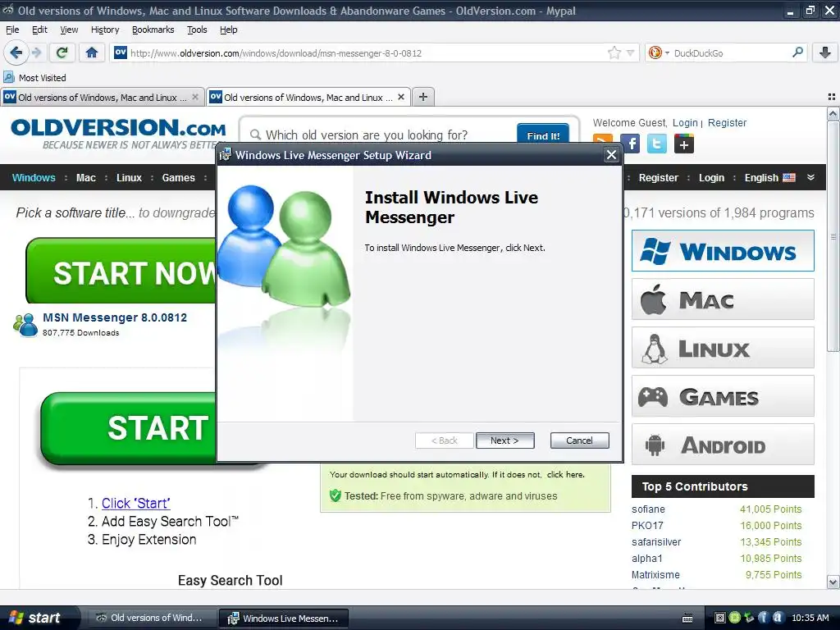The height and width of the screenshot is (630, 840).
Task: Reload the page with refresh icon
Action: 62,52
